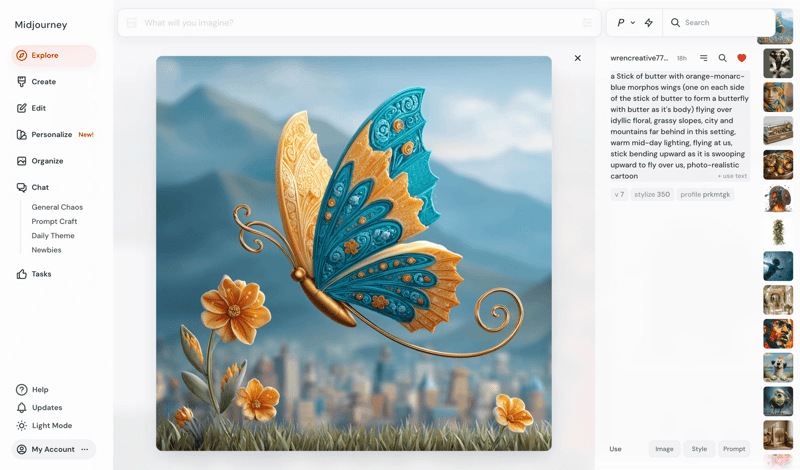Open prompt settings sliders icon

(587, 23)
